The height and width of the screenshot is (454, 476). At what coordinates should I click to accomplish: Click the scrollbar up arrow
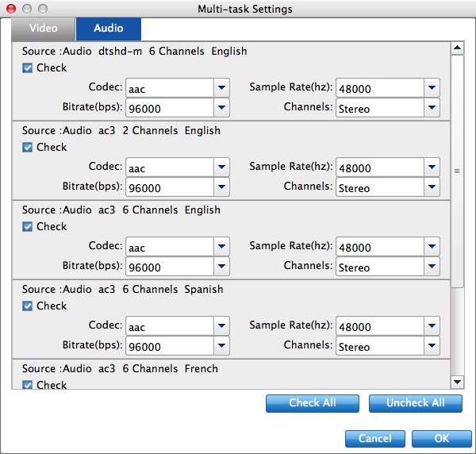click(x=457, y=48)
